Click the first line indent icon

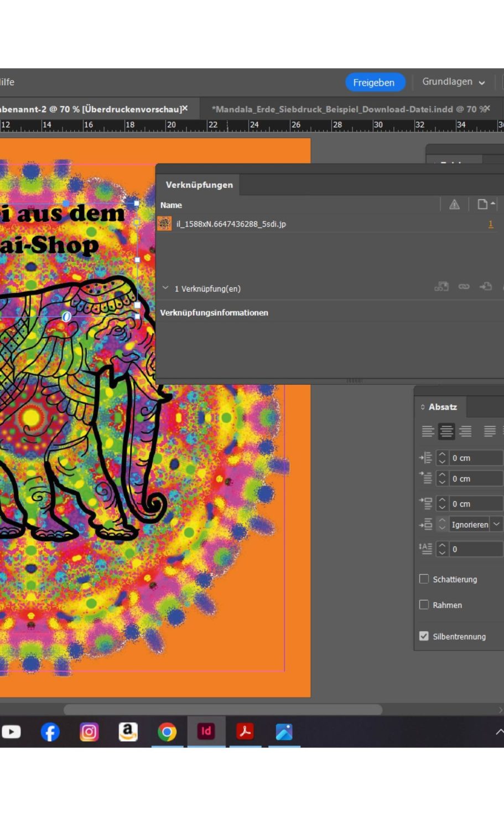[425, 478]
